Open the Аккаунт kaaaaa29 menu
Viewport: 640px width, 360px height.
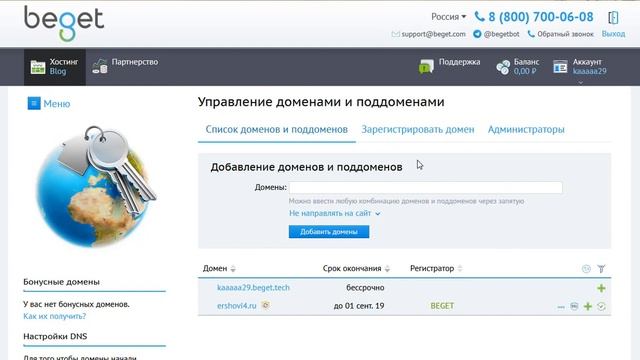click(589, 67)
